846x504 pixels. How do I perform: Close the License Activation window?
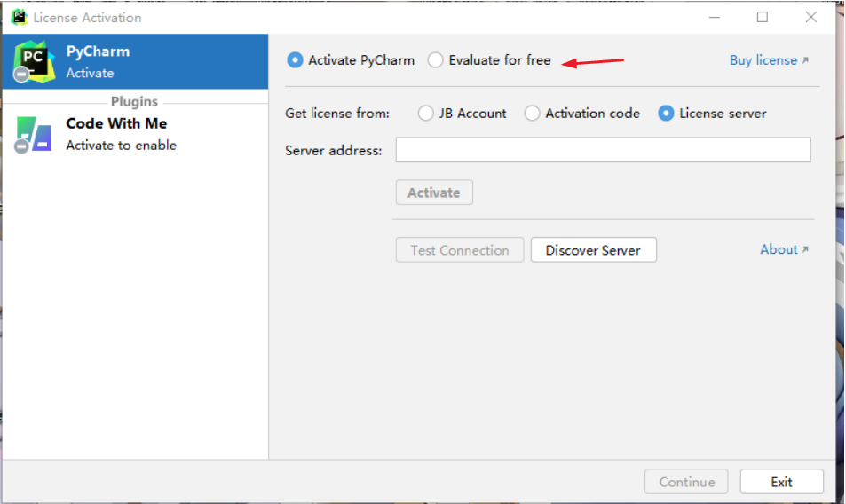[810, 17]
